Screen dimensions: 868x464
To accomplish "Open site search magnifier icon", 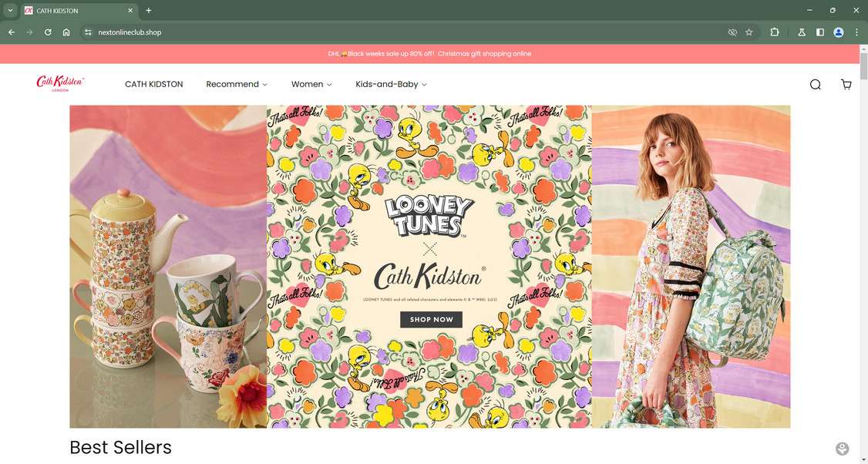I will 815,84.
